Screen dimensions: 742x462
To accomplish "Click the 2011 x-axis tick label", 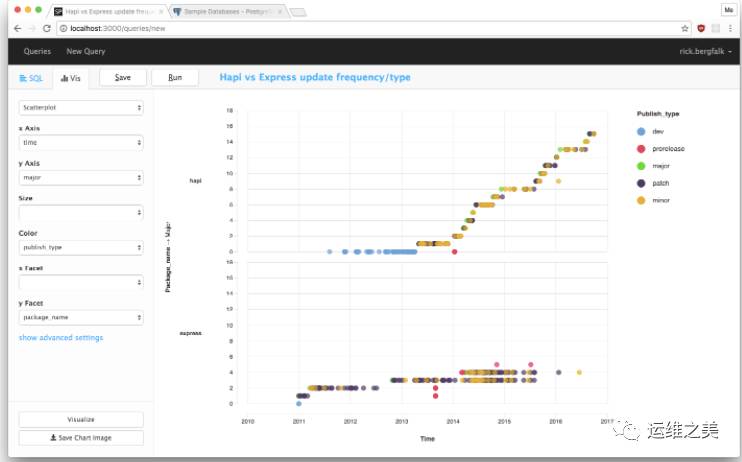I will pos(299,421).
